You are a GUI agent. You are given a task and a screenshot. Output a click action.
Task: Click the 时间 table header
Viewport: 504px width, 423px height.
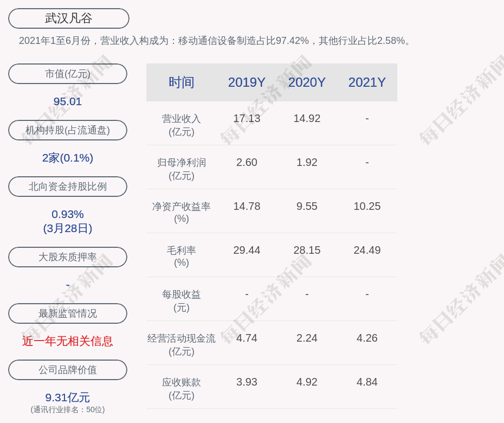tap(181, 82)
